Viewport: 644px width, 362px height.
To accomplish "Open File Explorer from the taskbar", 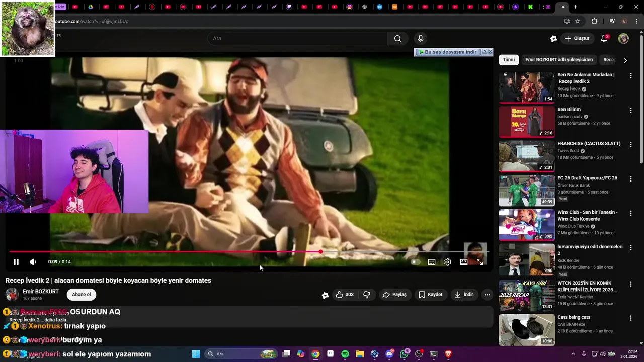I will [360, 354].
